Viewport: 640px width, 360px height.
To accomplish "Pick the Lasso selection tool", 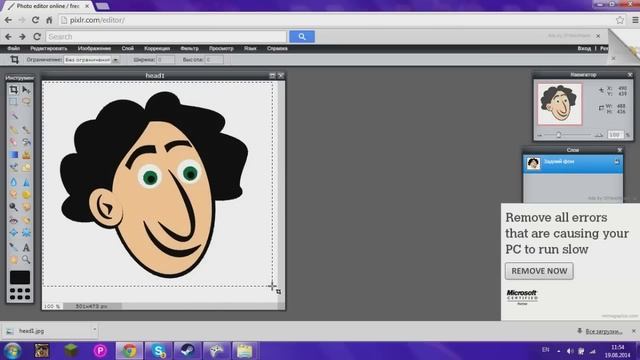I will tap(26, 102).
